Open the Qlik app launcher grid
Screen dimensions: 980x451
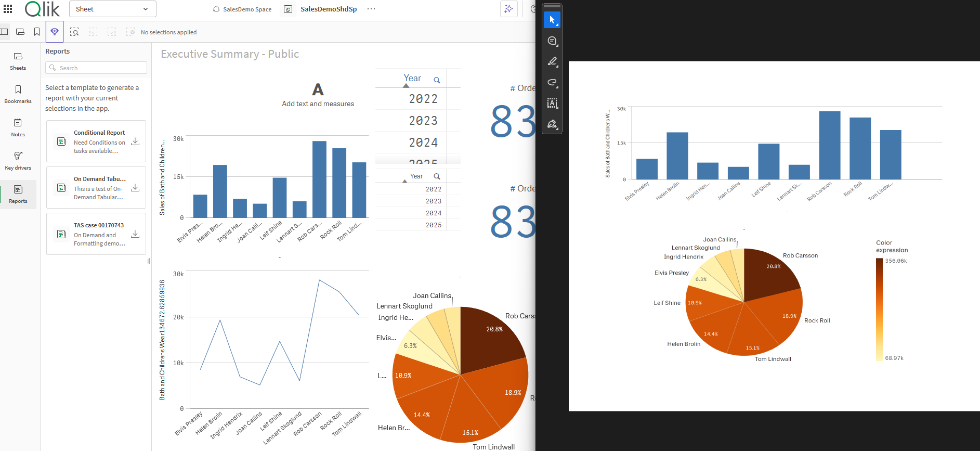(x=8, y=9)
